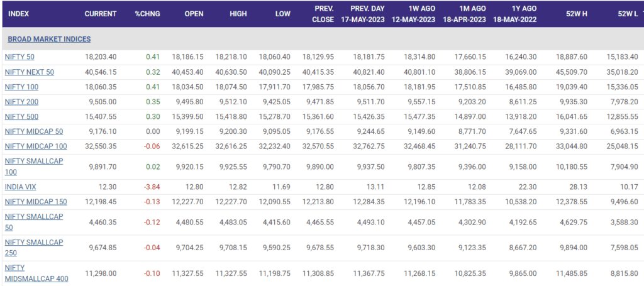Click the LOW column header
Image resolution: width=644 pixels, height=286 pixels.
pos(282,14)
